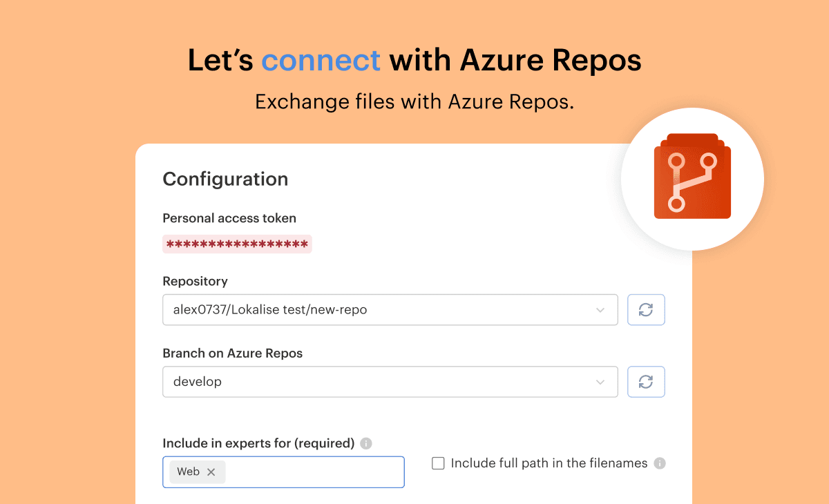Enable Include full path in the filenames
829x504 pixels.
pyautogui.click(x=438, y=463)
